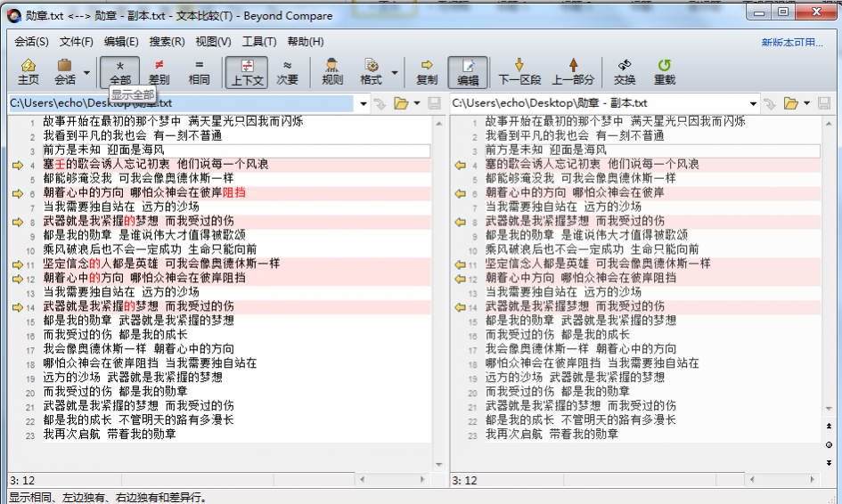Expand the left open-file folder dropdown arrow
The height and width of the screenshot is (504, 842).
417,103
